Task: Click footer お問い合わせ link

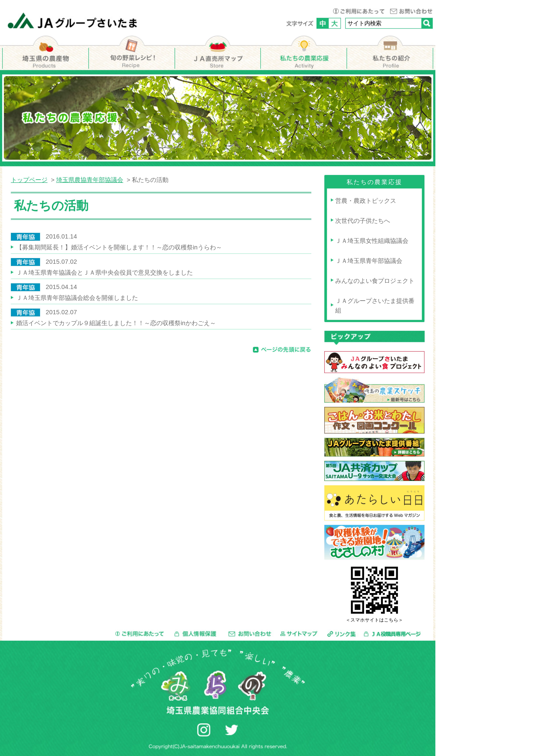Action: (250, 634)
